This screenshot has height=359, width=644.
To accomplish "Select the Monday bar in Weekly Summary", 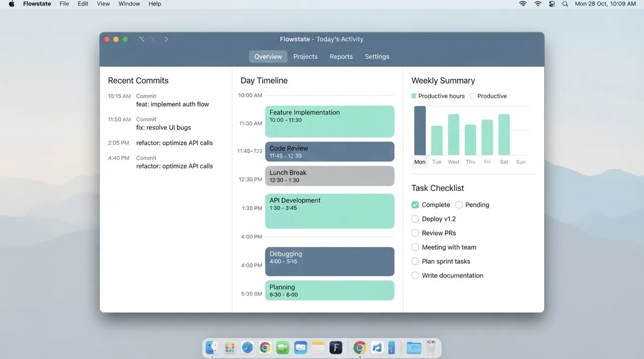I will pos(420,131).
